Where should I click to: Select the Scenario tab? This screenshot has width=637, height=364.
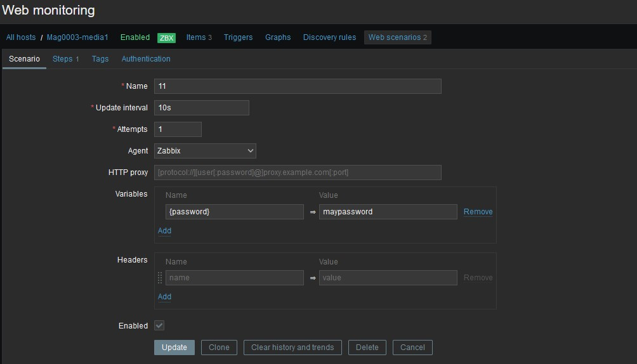(24, 59)
